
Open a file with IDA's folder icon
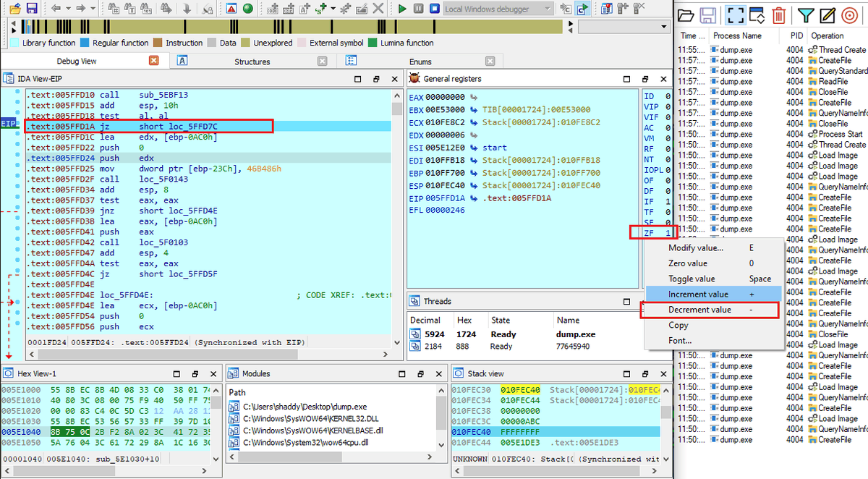(14, 9)
